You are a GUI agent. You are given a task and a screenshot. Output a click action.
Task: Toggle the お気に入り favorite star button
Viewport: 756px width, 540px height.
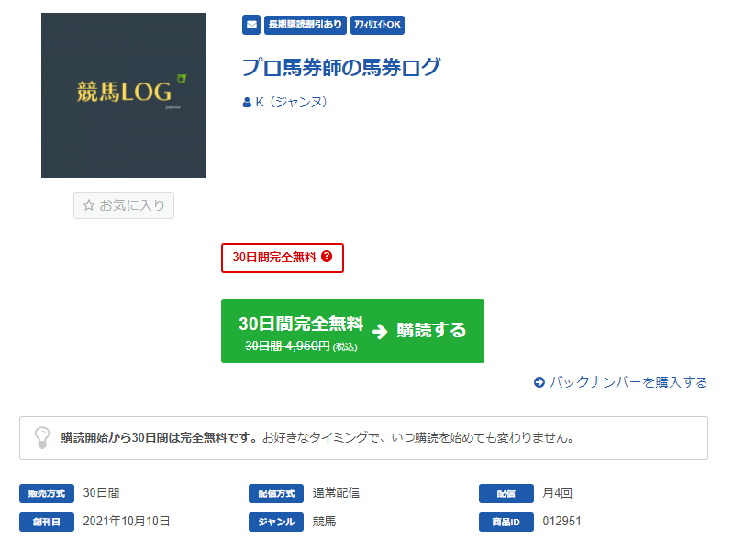coord(124,205)
